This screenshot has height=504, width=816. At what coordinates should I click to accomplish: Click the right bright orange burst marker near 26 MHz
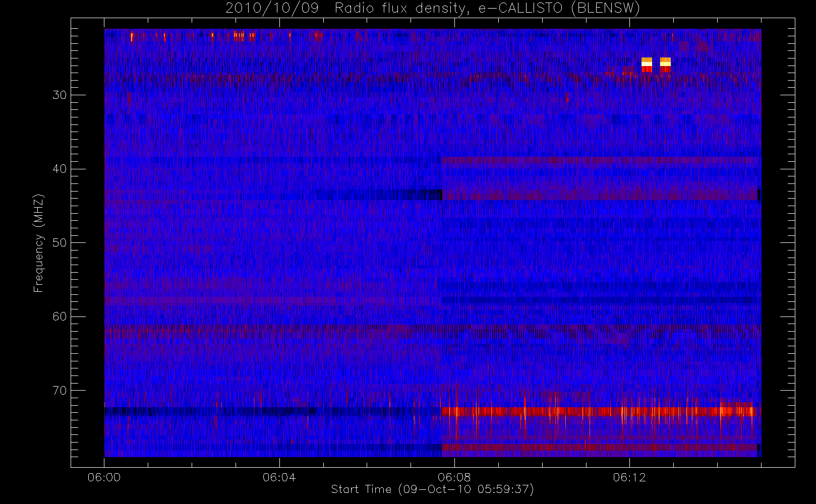(x=665, y=65)
